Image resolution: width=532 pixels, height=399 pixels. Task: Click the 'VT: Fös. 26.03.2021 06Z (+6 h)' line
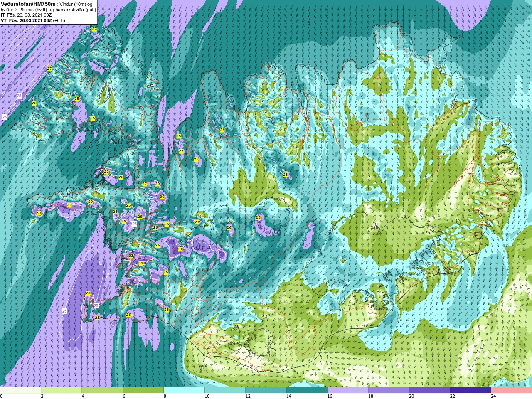33,20
